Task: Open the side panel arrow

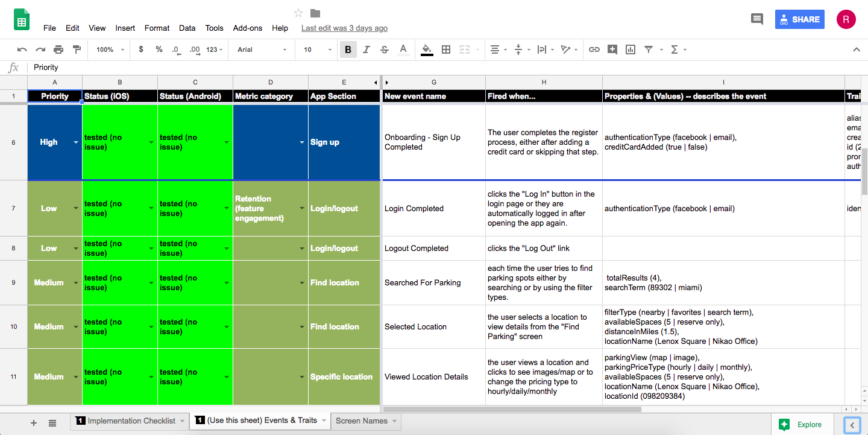Action: tap(852, 425)
